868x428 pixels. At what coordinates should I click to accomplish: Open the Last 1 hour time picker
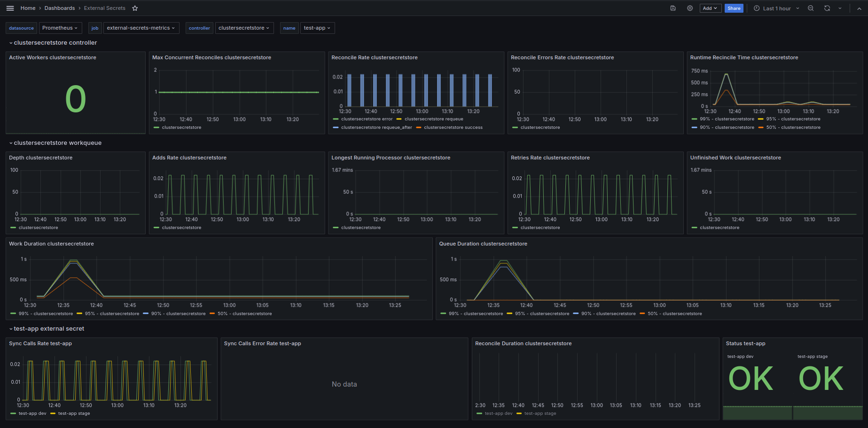[x=776, y=8]
